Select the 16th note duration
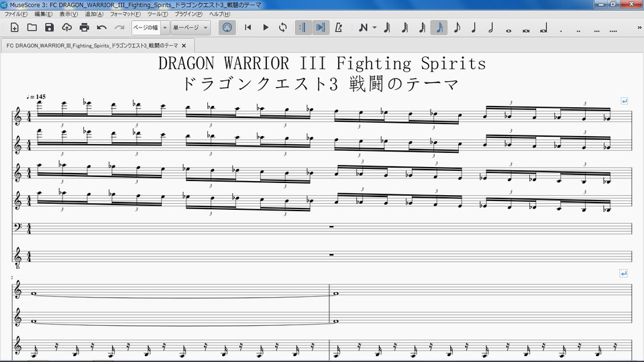This screenshot has width=644, height=362. coord(422,27)
